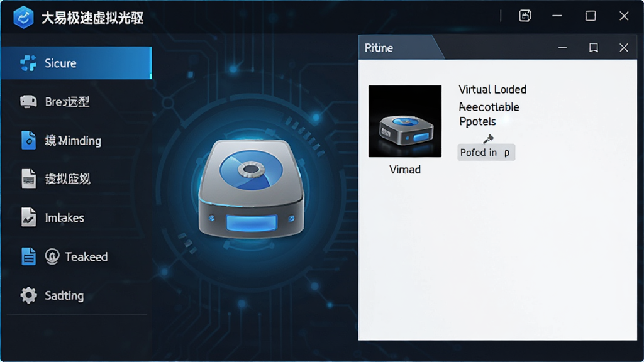Click the blue disc file icon beside Mimding
Image resolution: width=644 pixels, height=362 pixels.
[x=28, y=140]
